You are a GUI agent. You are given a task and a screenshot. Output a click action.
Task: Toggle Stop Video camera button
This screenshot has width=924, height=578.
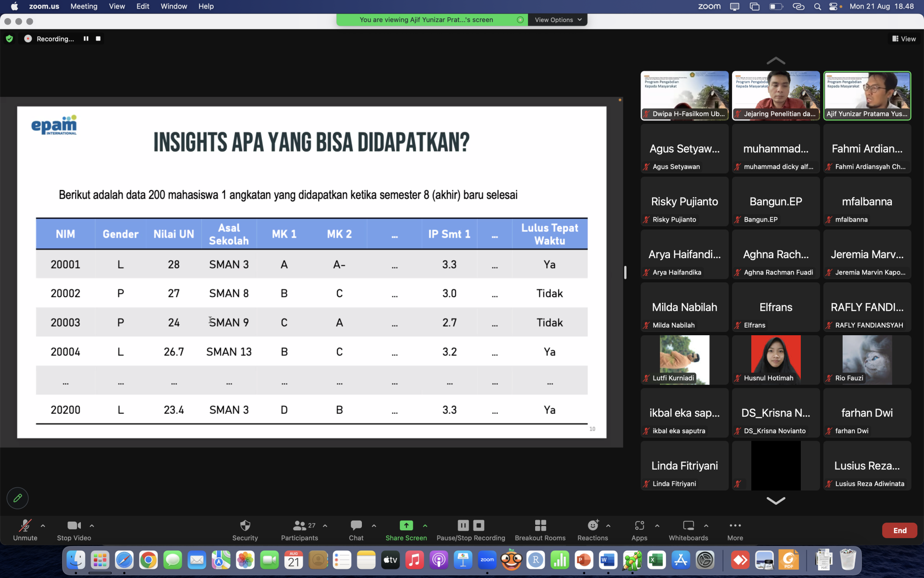coord(74,530)
